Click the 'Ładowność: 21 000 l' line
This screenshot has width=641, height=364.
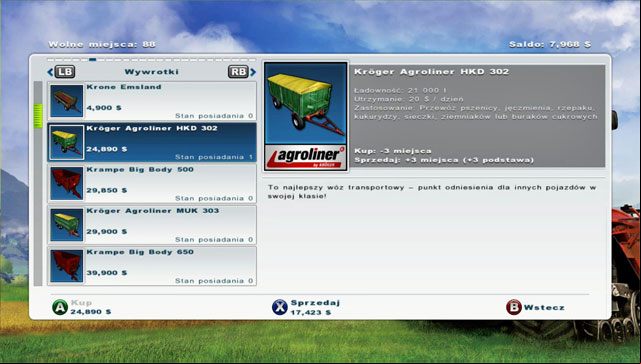coord(400,90)
